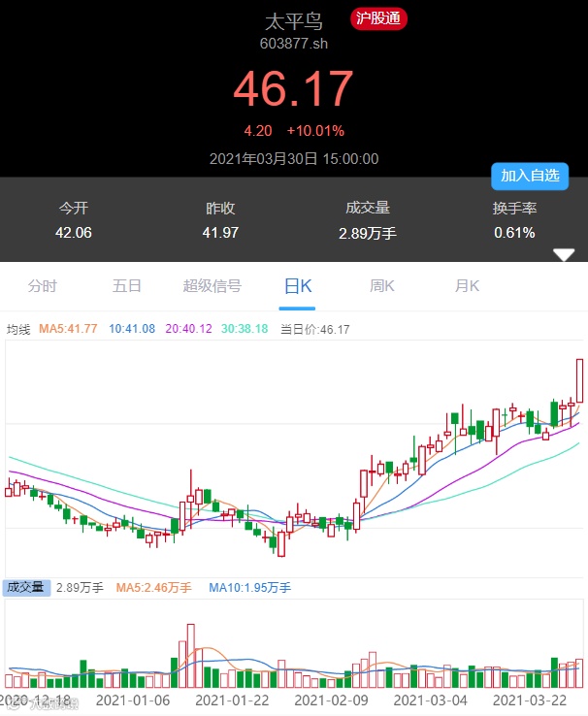Select the 月K tab
Image resolution: width=588 pixels, height=716 pixels.
467,286
